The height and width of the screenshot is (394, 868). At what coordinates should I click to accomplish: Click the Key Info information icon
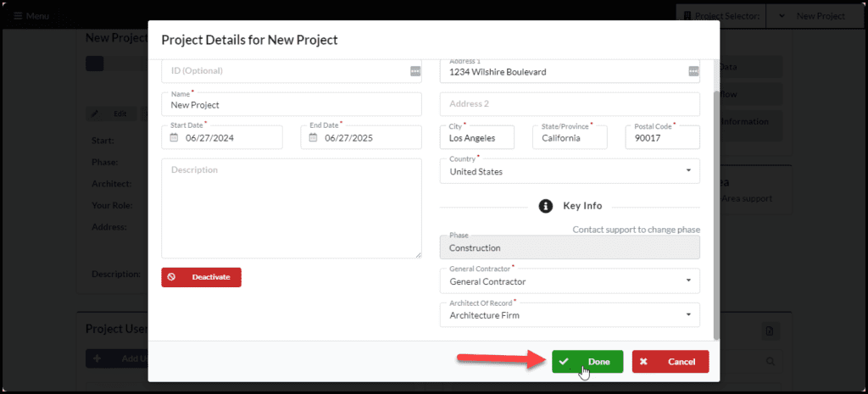click(546, 206)
